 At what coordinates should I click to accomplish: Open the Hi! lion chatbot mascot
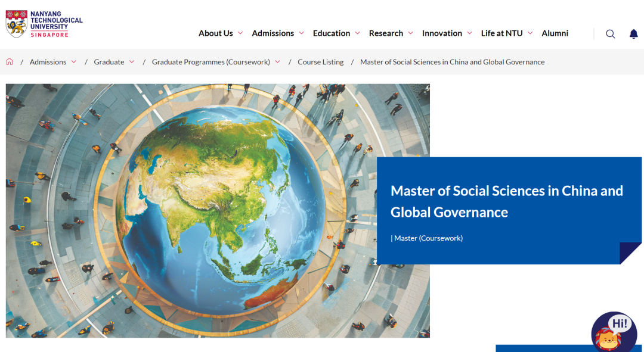(x=614, y=334)
